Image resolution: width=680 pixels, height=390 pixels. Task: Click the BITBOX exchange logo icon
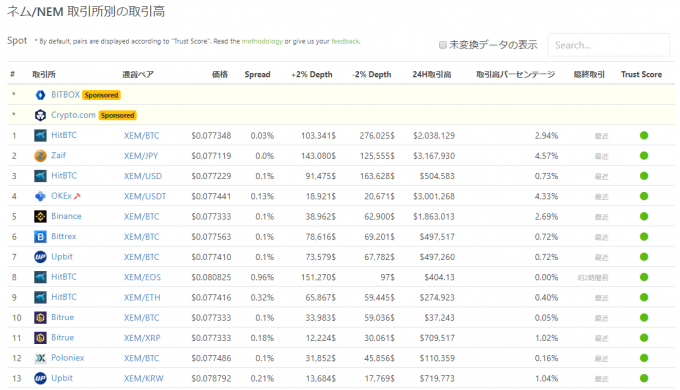point(40,95)
